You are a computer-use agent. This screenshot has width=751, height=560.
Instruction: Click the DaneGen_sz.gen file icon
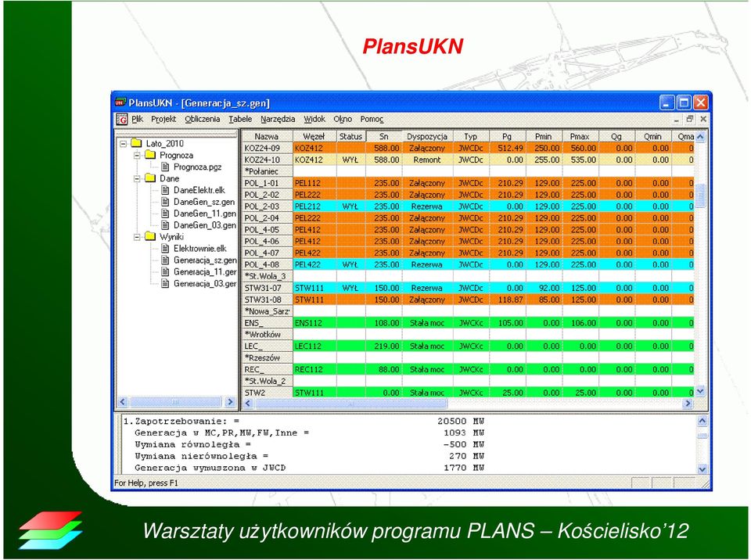165,202
